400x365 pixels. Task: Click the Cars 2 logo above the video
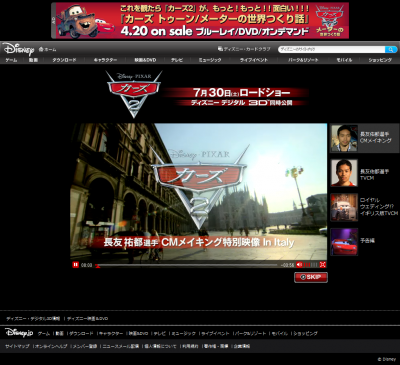click(134, 94)
